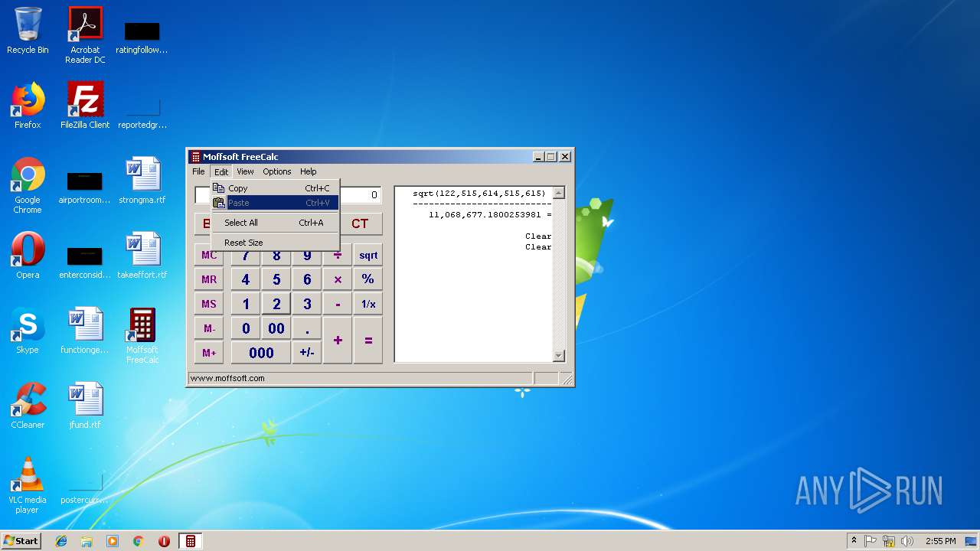Choose Paste from the Edit menu
Image resolution: width=980 pixels, height=551 pixels.
(275, 203)
